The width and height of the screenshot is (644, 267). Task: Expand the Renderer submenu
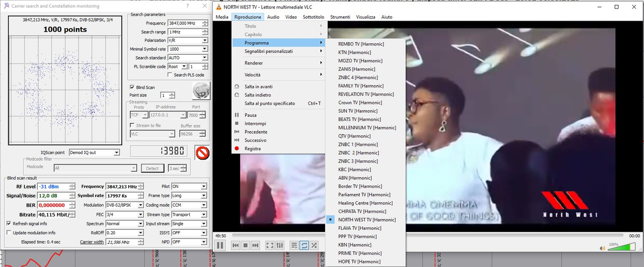pyautogui.click(x=278, y=63)
